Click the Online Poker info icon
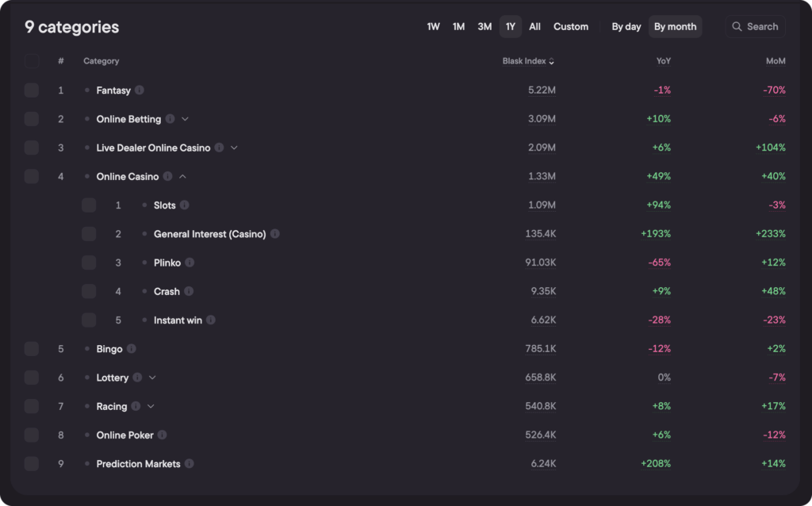The height and width of the screenshot is (506, 812). pyautogui.click(x=163, y=435)
